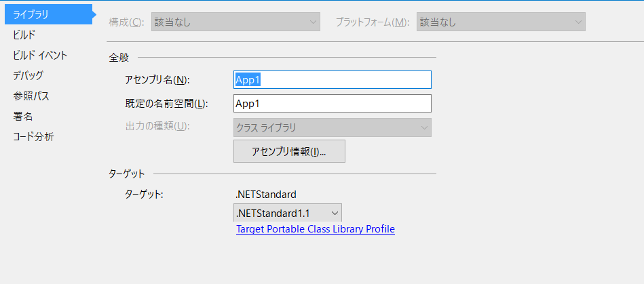This screenshot has height=284, width=644.
Task: Click the 既定の名前空間 input field
Action: click(333, 104)
